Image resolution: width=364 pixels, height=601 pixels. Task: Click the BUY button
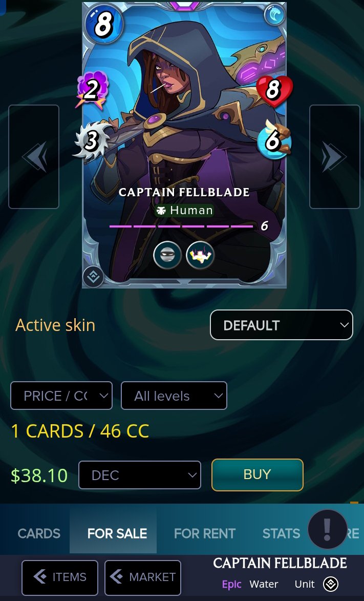click(x=258, y=474)
